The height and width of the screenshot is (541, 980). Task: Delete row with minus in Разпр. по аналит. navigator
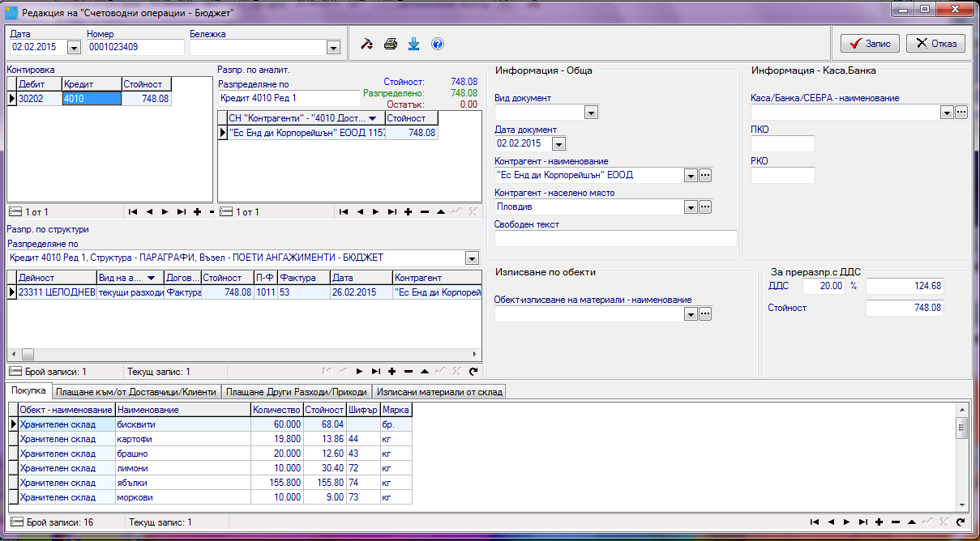(424, 212)
